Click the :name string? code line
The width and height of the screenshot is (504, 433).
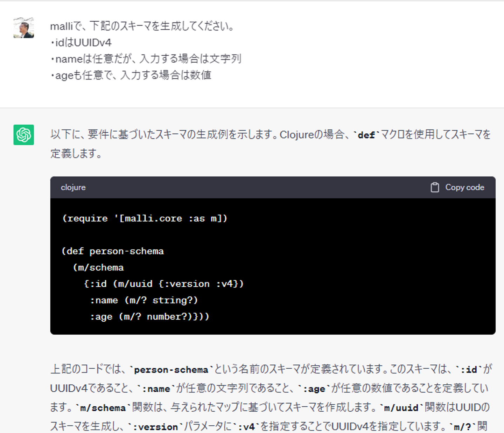[x=144, y=300]
